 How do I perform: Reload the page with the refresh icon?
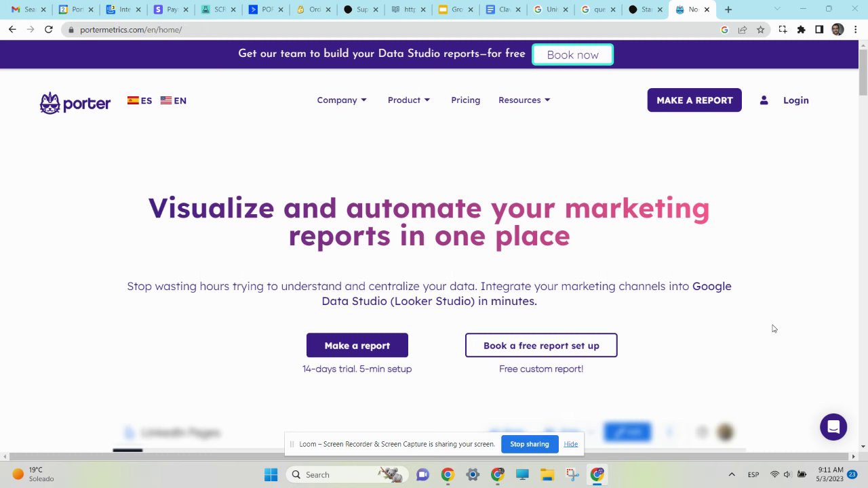[x=49, y=30]
